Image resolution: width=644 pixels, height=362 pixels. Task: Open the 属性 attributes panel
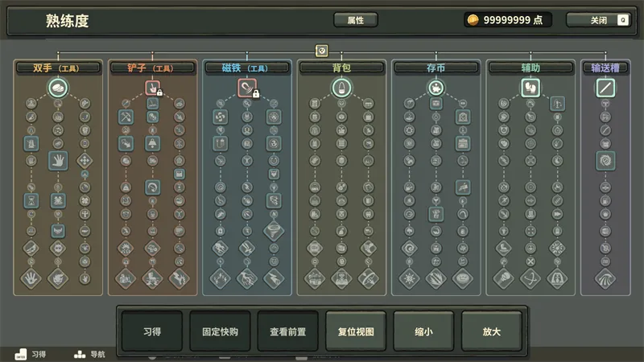pyautogui.click(x=356, y=20)
